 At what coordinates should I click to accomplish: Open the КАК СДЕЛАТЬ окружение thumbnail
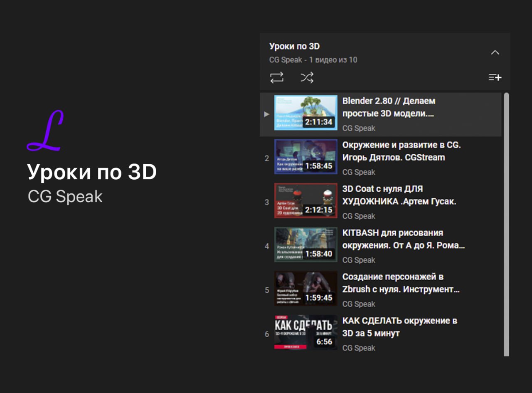[305, 332]
